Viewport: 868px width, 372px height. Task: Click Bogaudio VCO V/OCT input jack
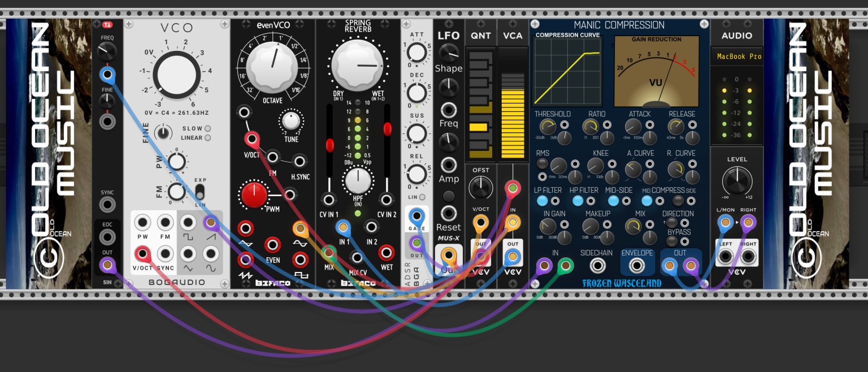point(142,253)
